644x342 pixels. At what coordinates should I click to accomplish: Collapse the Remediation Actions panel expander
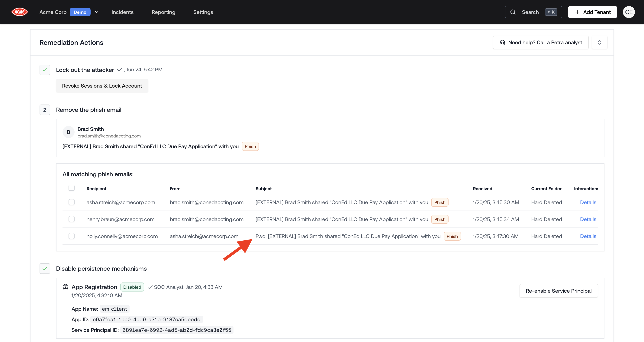click(599, 42)
